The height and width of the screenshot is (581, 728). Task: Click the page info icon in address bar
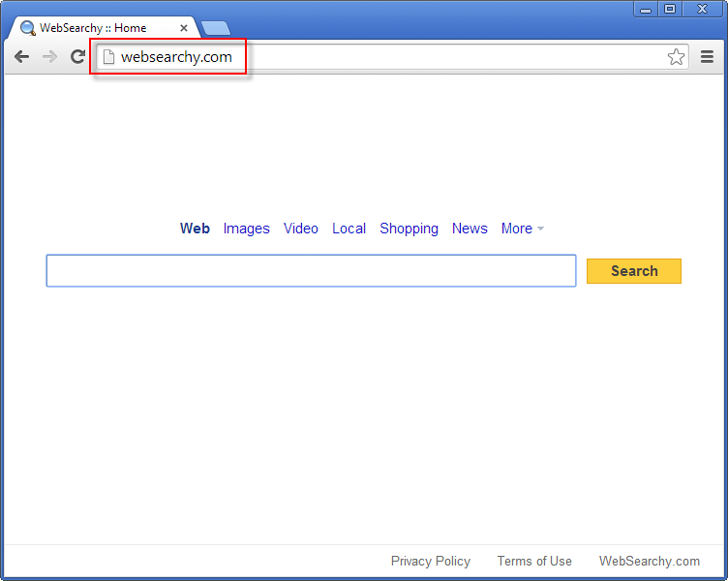tap(108, 57)
